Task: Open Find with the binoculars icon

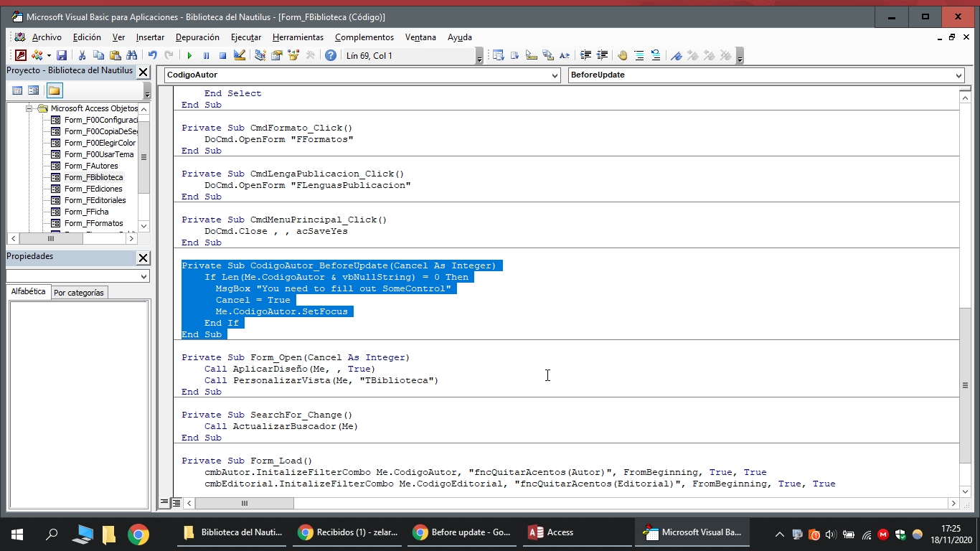Action: click(131, 55)
